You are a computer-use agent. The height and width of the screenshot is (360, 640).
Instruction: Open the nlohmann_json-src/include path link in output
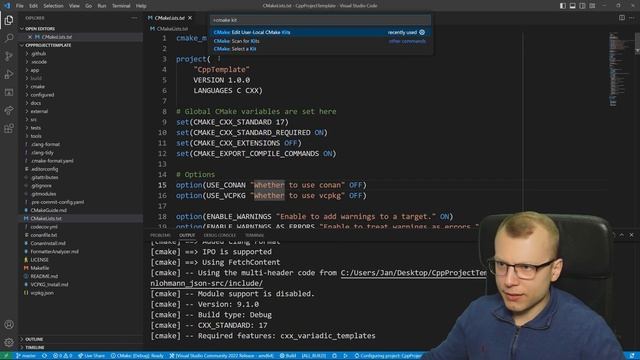[x=207, y=283]
